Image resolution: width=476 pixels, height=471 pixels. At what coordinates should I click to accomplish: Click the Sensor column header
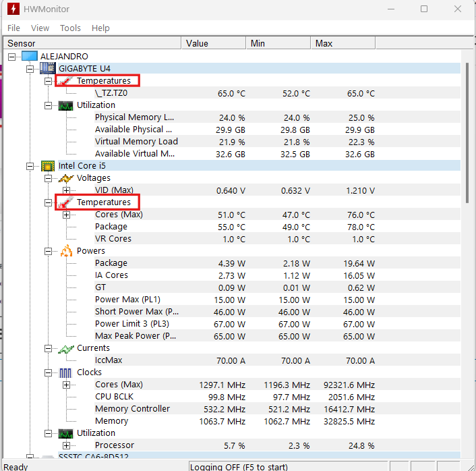coord(92,43)
